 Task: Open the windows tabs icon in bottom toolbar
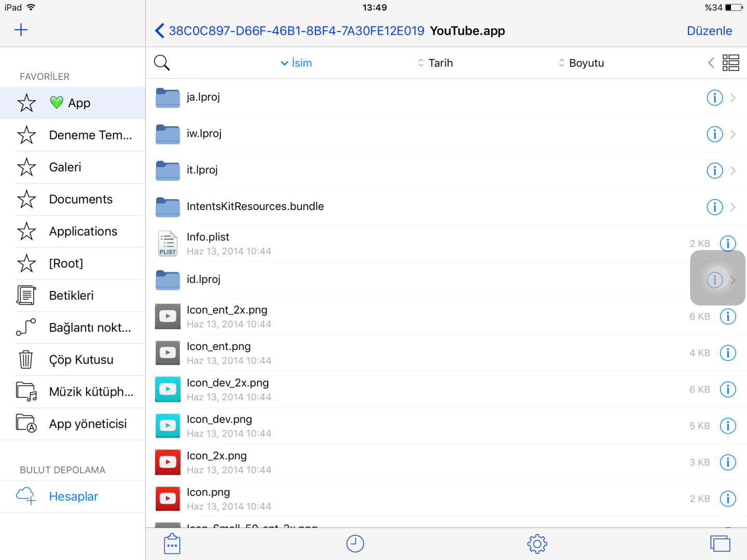721,544
